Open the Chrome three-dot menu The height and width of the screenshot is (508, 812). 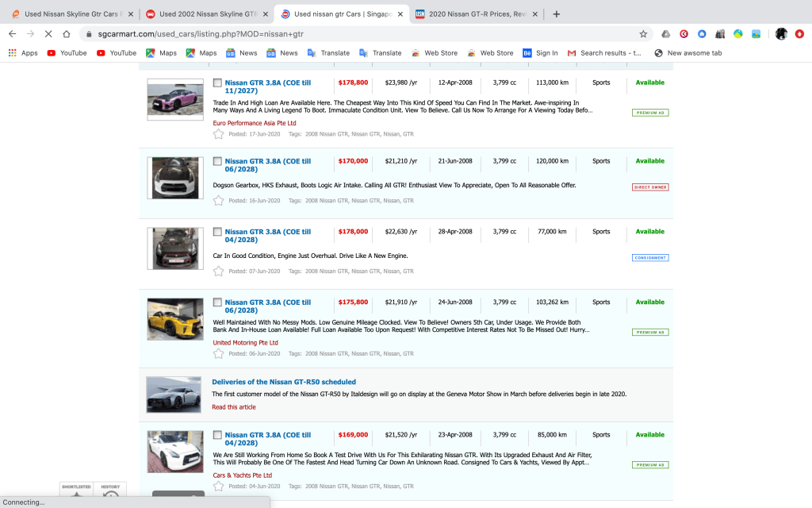pos(800,34)
